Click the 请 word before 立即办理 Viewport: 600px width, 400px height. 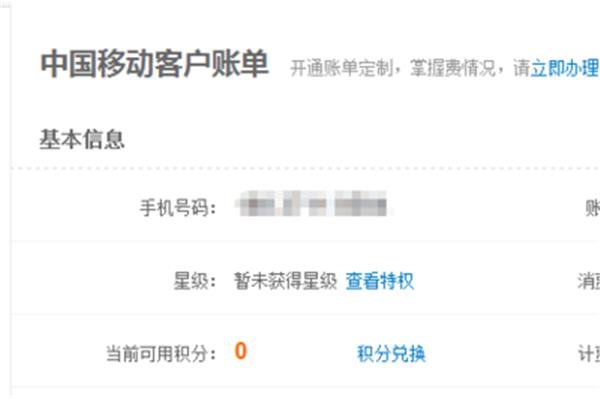522,69
